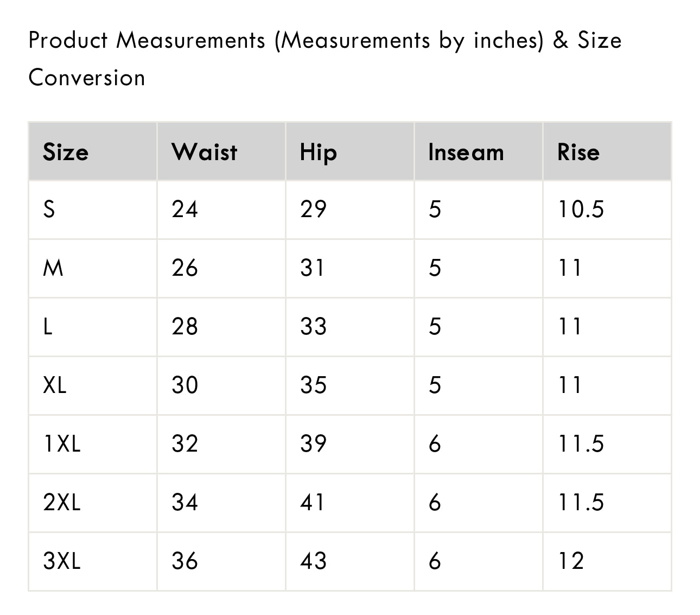Click the Hip column header
Viewport: 700px width, 615px height.
click(x=319, y=153)
